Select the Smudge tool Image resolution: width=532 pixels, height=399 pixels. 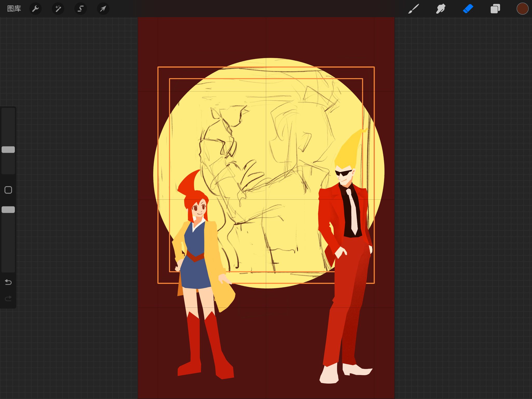[x=441, y=9]
